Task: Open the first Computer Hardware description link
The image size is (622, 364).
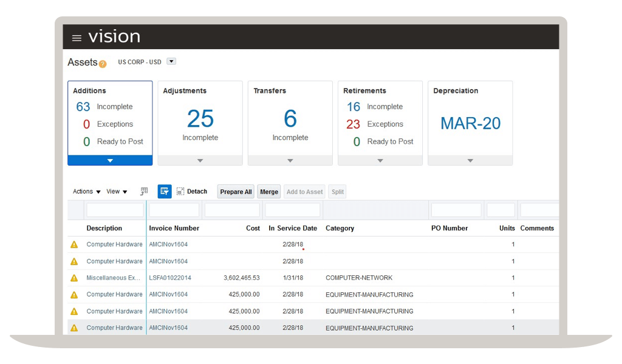Action: 115,244
